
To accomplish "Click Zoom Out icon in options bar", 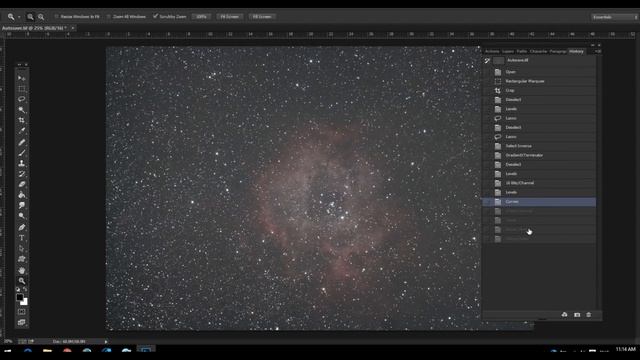I will pyautogui.click(x=41, y=17).
